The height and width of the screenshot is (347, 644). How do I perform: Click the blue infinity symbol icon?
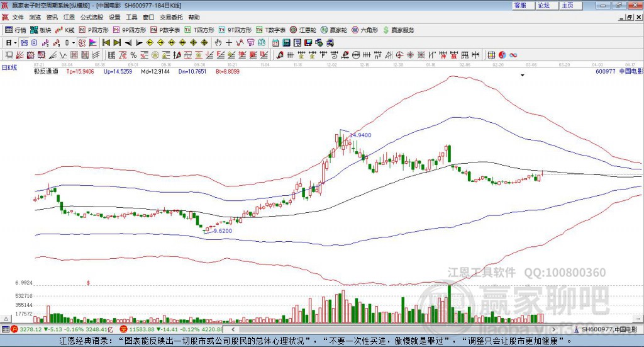[x=513, y=55]
